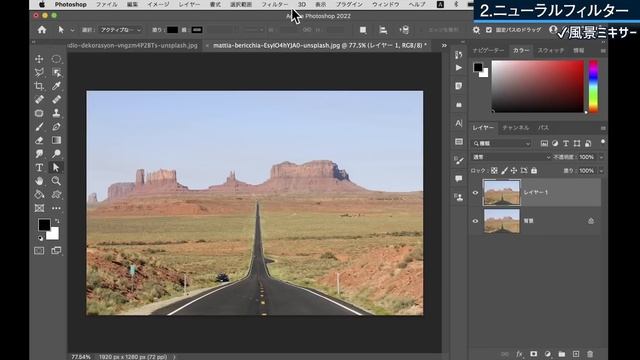Screen dimensions: 640x360
Task: Open the options bar gear settings
Action: pyautogui.click(x=476, y=30)
